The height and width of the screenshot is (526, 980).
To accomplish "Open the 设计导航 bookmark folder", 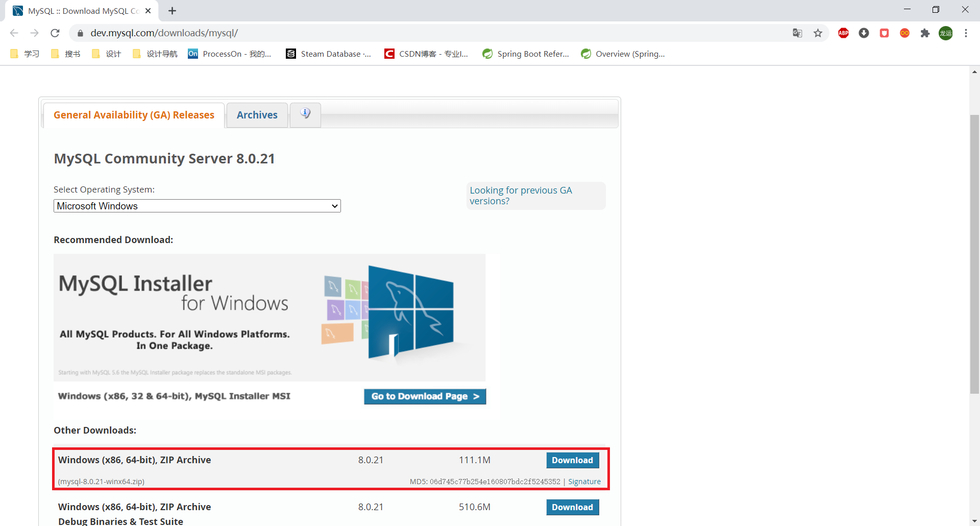I will (x=155, y=54).
